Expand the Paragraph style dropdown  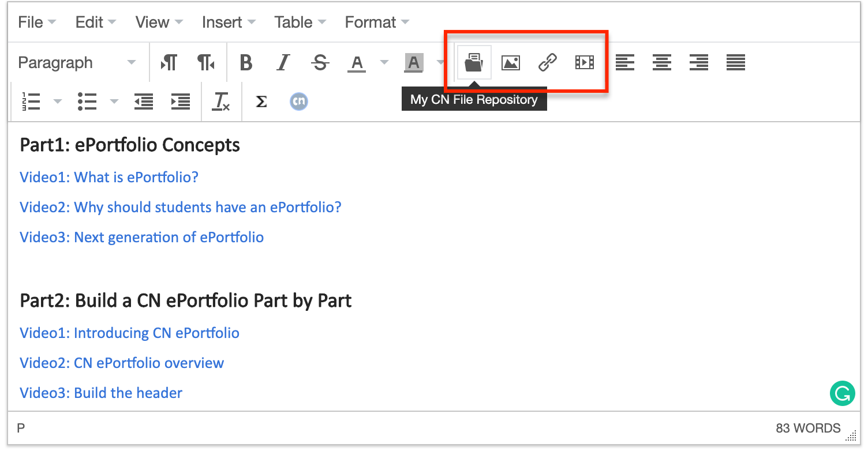coord(77,62)
